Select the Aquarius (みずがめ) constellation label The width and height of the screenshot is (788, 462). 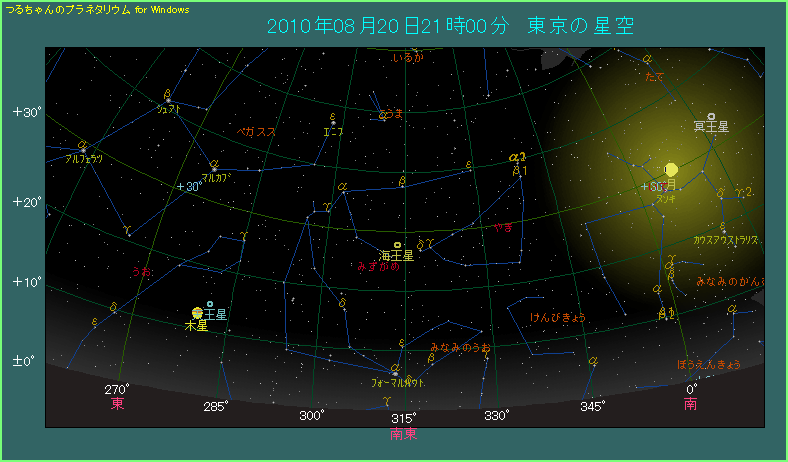coord(379,267)
